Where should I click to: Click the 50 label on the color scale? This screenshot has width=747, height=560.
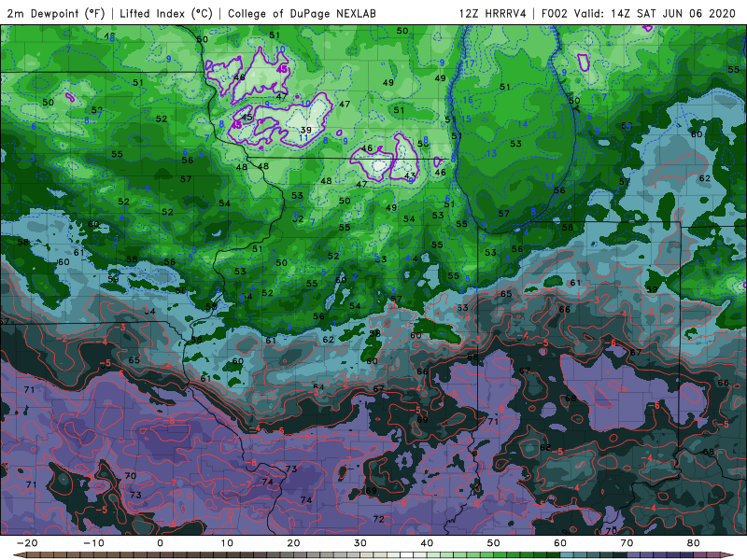coord(494,543)
